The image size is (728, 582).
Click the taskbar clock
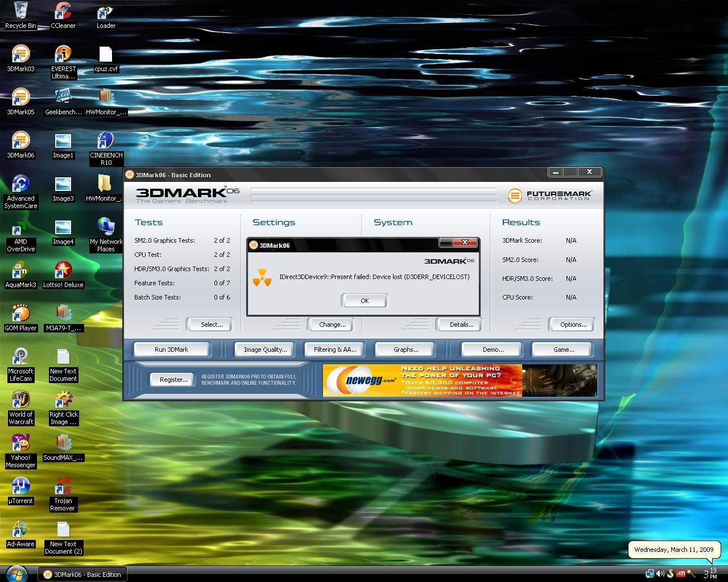pos(710,574)
